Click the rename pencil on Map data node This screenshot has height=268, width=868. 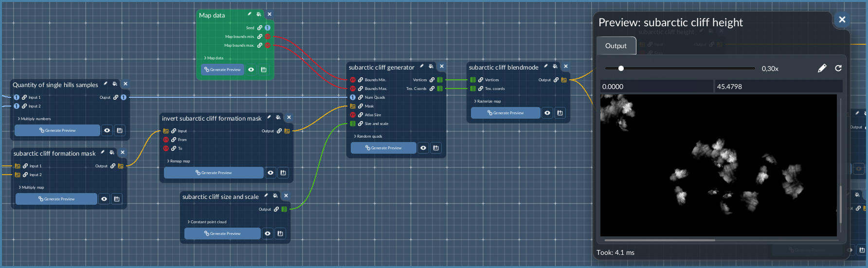coord(250,15)
